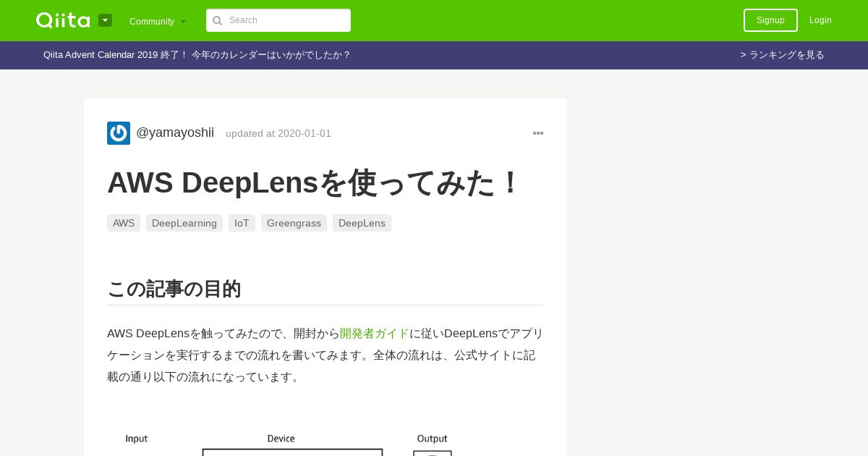Focus the Search input field
868x456 pixels.
click(278, 20)
